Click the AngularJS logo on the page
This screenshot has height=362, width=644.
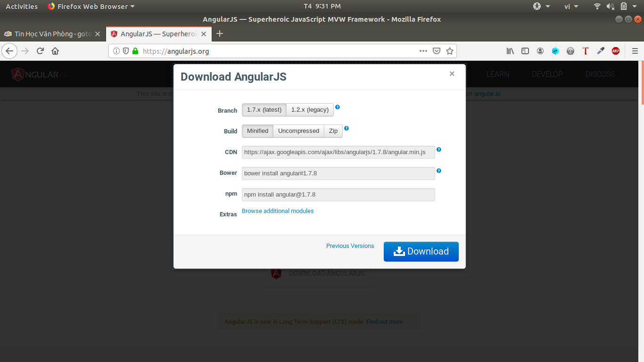pos(40,74)
